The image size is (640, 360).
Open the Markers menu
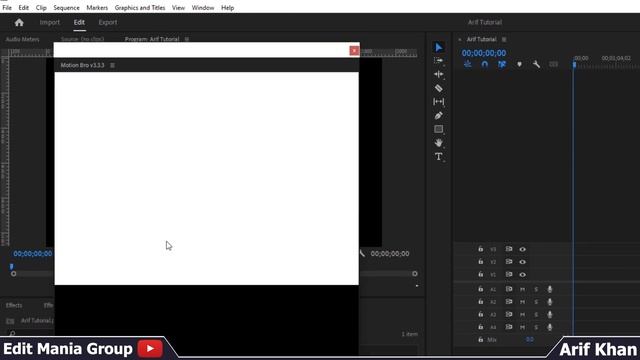pyautogui.click(x=97, y=8)
